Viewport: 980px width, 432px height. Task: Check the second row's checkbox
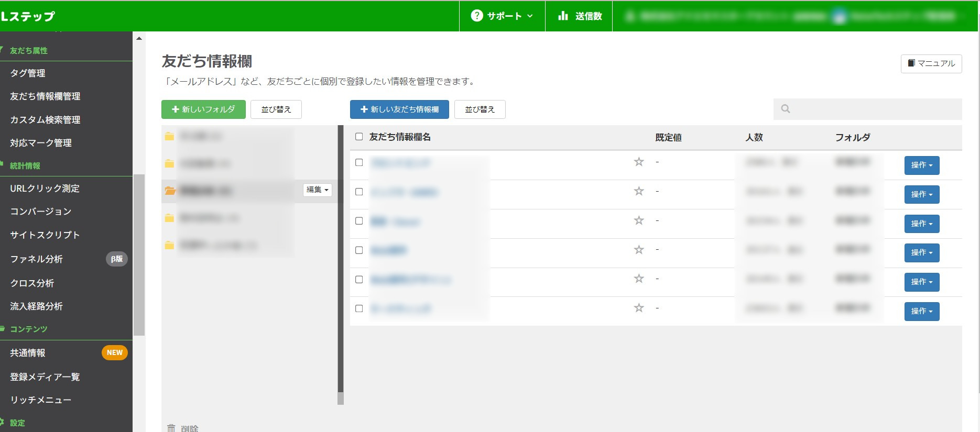359,192
